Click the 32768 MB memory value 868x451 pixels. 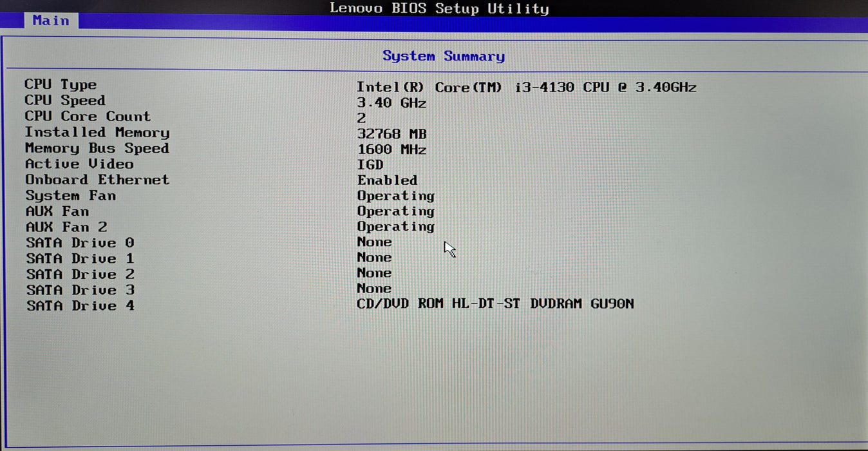(392, 134)
